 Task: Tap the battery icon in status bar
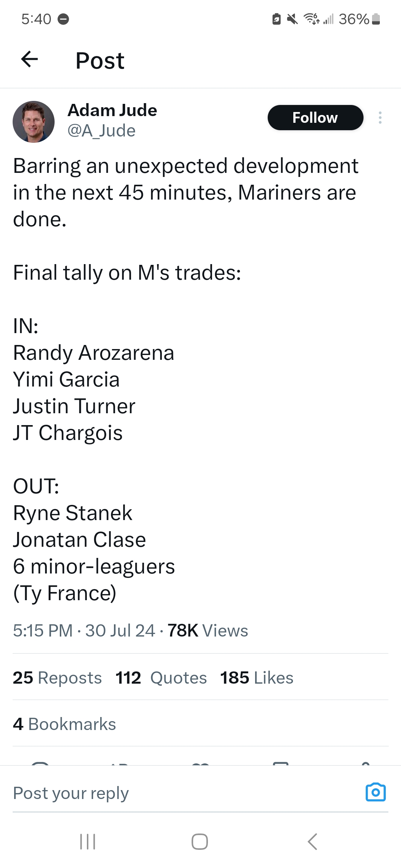(376, 19)
